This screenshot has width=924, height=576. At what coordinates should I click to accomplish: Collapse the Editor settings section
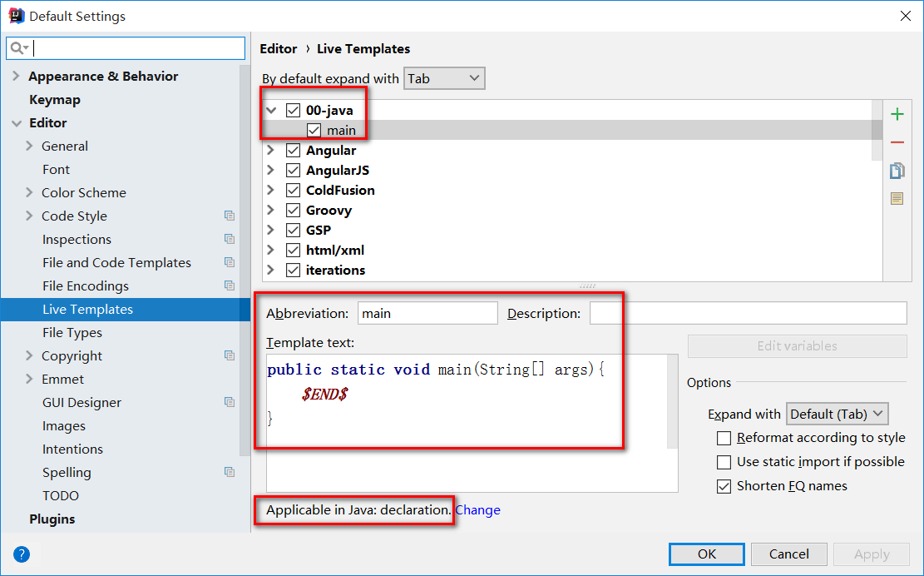pos(16,123)
